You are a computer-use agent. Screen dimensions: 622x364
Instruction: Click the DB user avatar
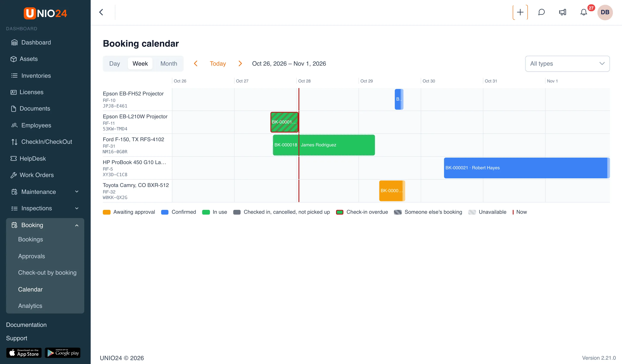(x=605, y=12)
